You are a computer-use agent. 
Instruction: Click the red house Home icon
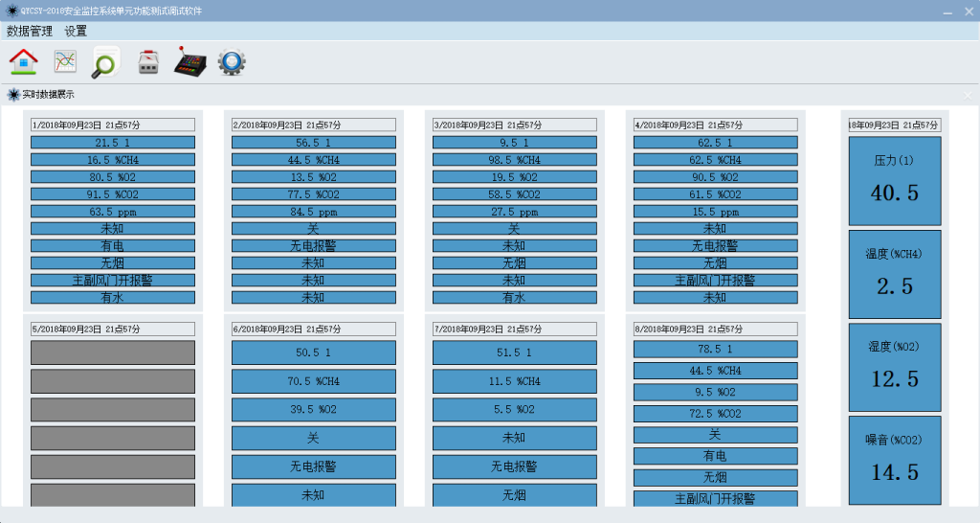pyautogui.click(x=24, y=62)
